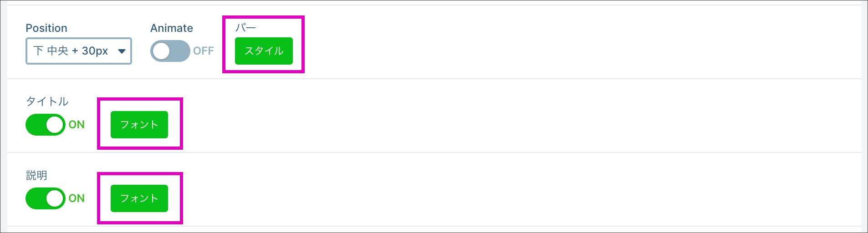The image size is (868, 233).
Task: Click the タイトル section label
Action: point(47,101)
